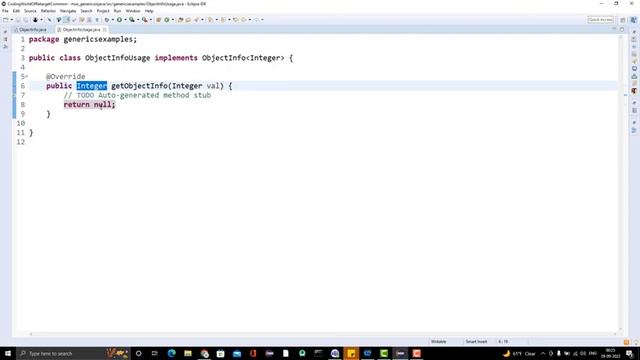
Task: Open the dropdown beside green Run button
Action: pos(125,20)
